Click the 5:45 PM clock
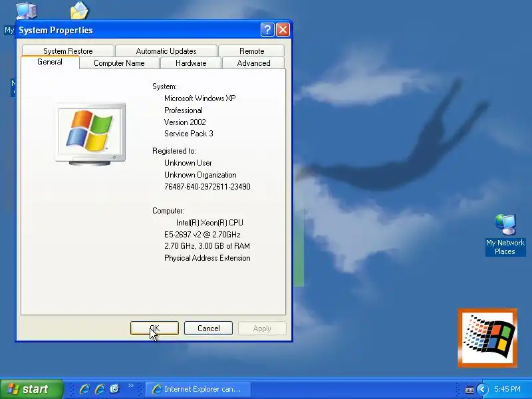This screenshot has height=399, width=532. [x=507, y=389]
